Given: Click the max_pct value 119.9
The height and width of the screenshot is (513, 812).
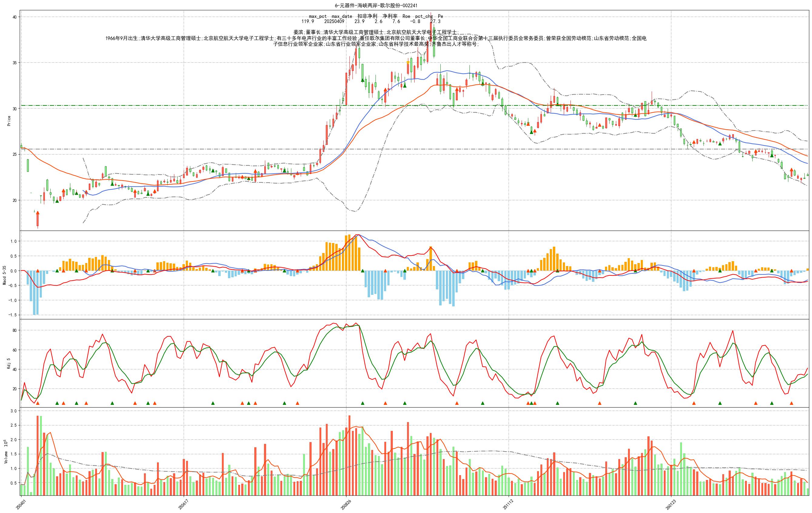Looking at the screenshot, I should click(308, 21).
